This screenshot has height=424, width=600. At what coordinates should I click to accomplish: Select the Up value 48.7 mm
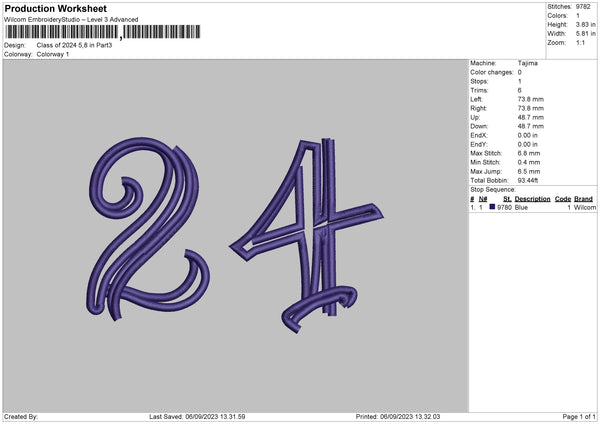click(531, 117)
